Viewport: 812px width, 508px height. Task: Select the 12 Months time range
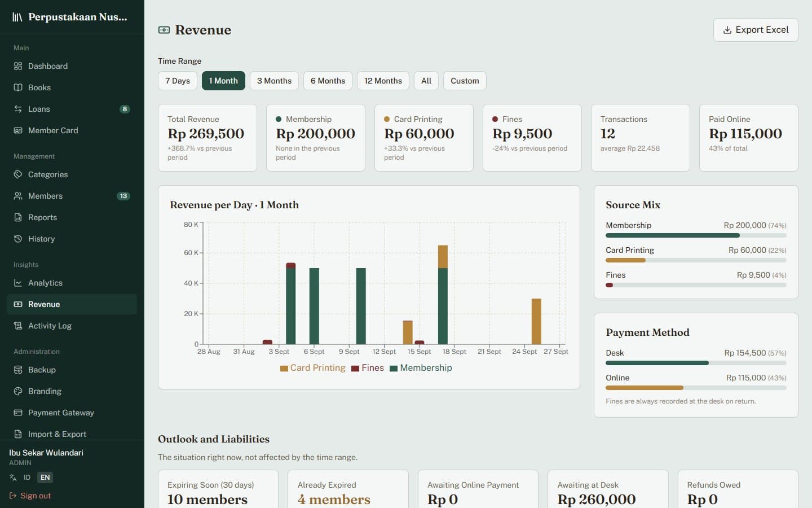(383, 81)
